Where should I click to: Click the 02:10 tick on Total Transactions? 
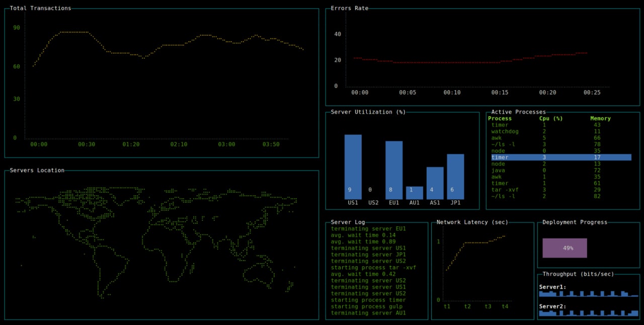point(179,144)
